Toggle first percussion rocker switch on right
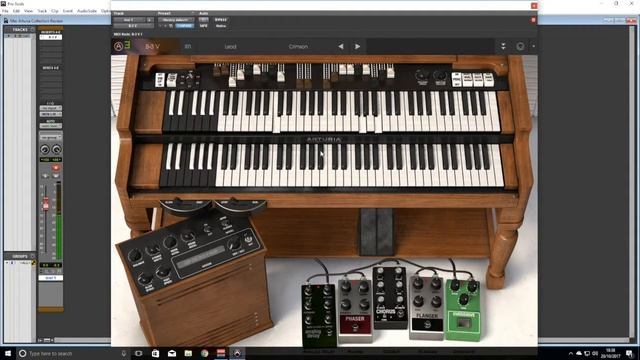640x360 pixels. point(457,80)
